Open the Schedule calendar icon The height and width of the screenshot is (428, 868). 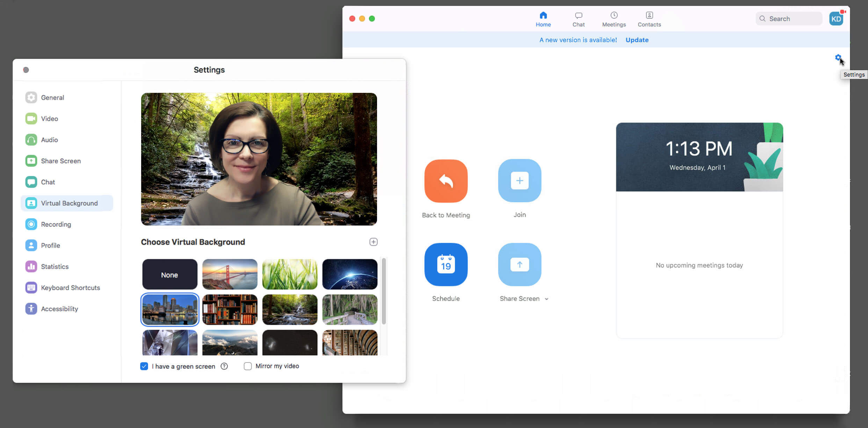446,264
